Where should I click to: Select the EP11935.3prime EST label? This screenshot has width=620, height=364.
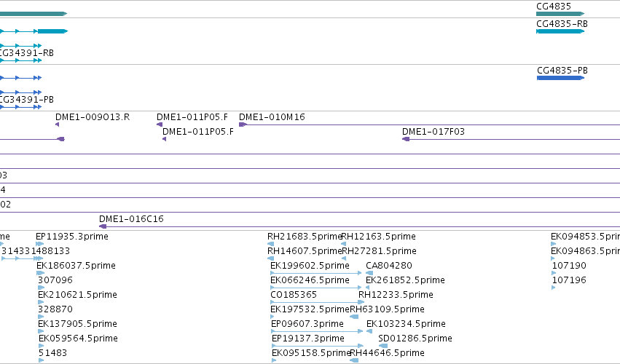point(72,237)
